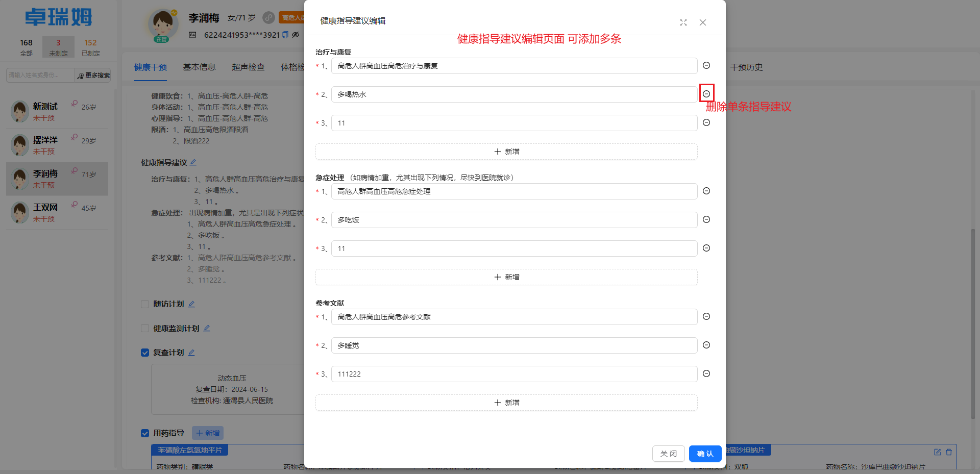Edit 随访计划 via pencil icon
The height and width of the screenshot is (474, 980).
point(191,304)
